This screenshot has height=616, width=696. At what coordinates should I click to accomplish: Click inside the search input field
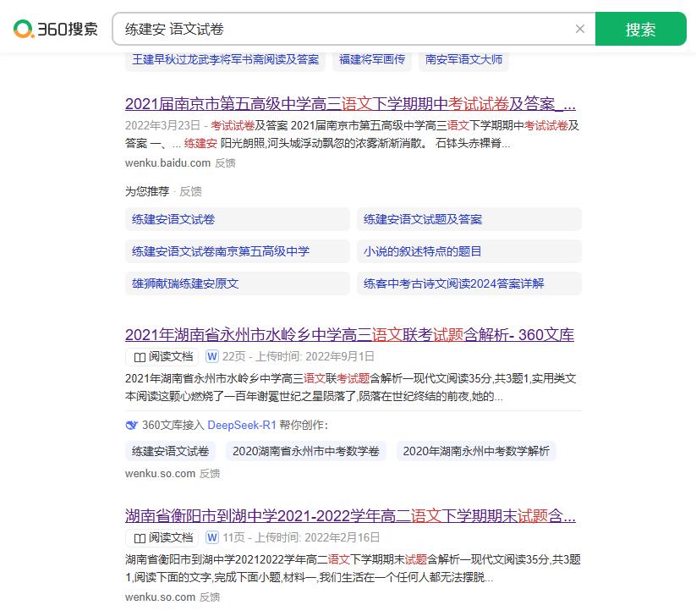(x=338, y=29)
